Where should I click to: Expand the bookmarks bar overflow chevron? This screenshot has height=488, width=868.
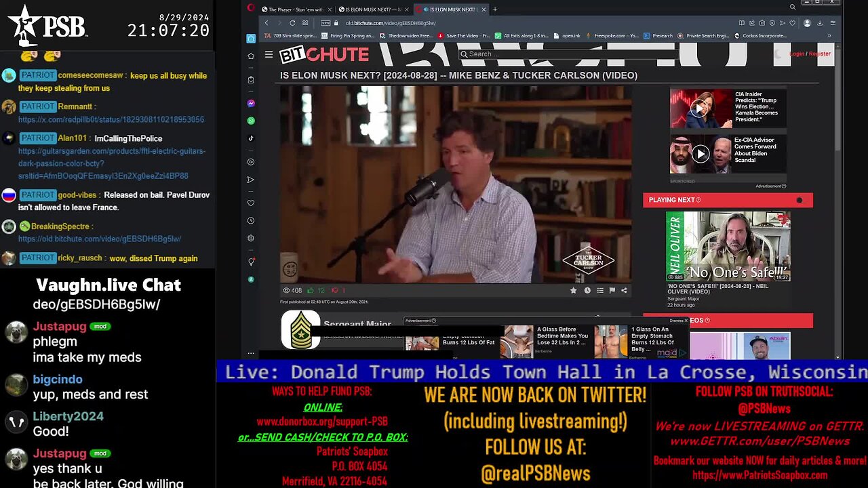(829, 36)
